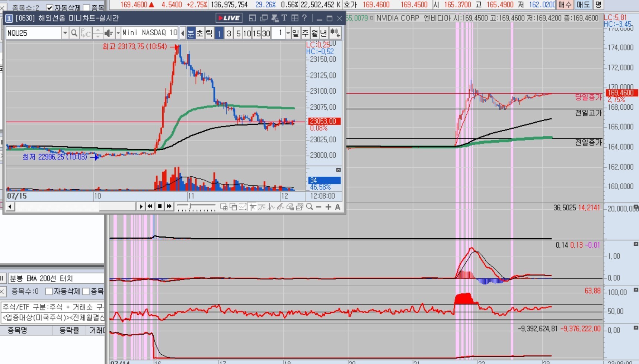
Task: Click the zoom magnifier on mini chart bottom toolbar
Action: (309, 207)
